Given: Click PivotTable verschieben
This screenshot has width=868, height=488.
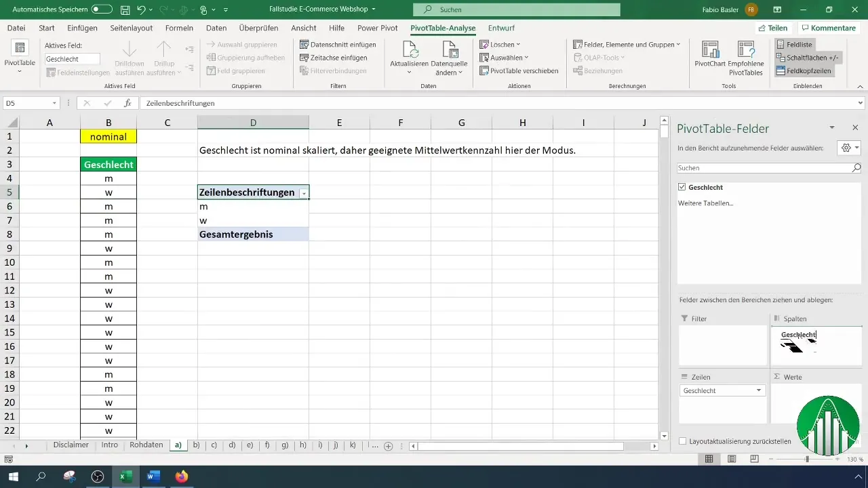Looking at the screenshot, I should [x=519, y=70].
